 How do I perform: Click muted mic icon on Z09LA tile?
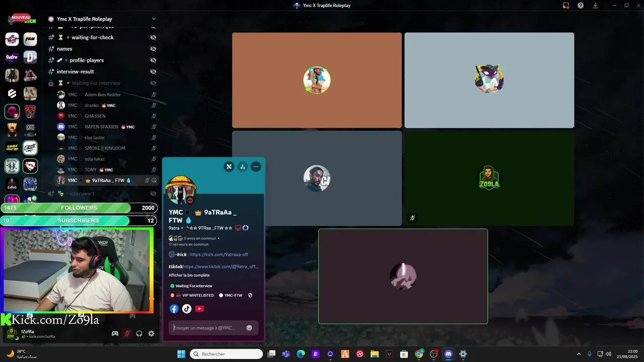[412, 218]
